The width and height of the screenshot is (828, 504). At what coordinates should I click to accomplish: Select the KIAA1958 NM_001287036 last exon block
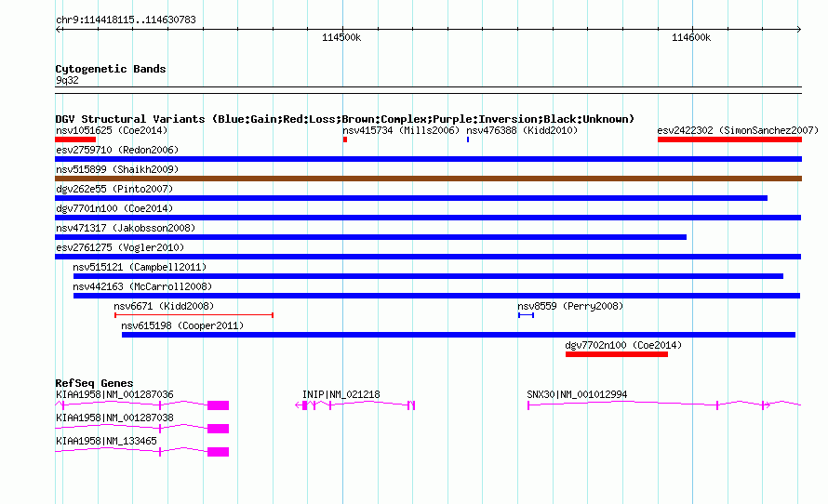click(218, 405)
